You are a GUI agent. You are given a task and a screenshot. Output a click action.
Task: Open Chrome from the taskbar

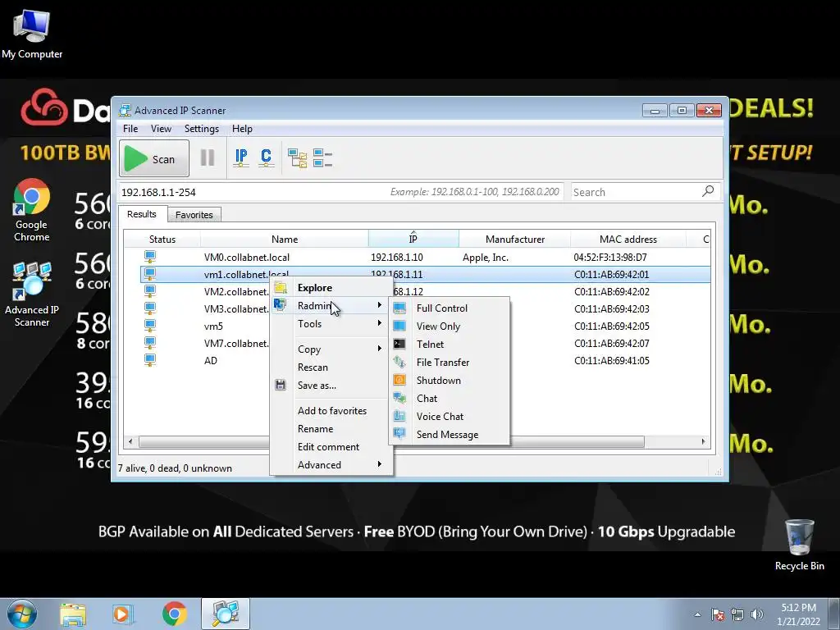pos(174,614)
